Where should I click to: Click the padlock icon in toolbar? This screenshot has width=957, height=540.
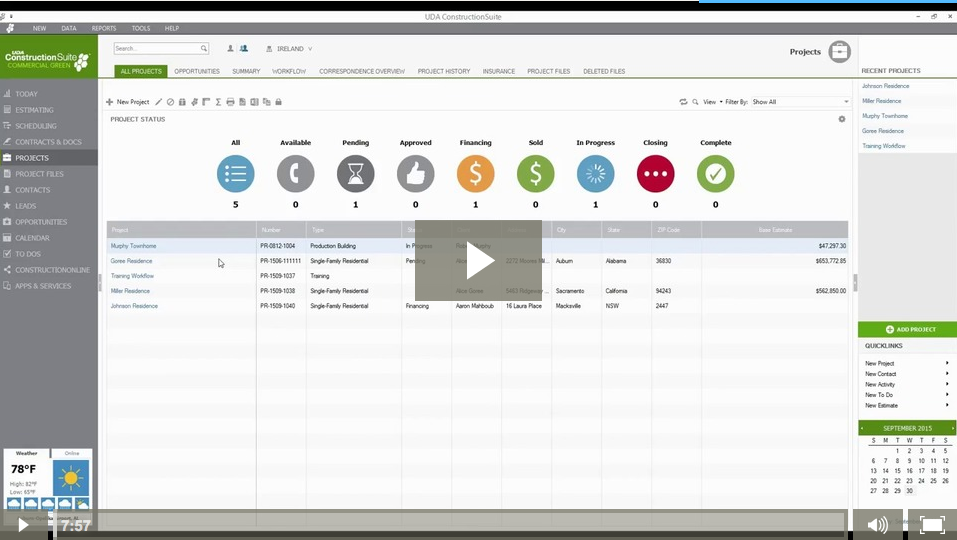(278, 102)
